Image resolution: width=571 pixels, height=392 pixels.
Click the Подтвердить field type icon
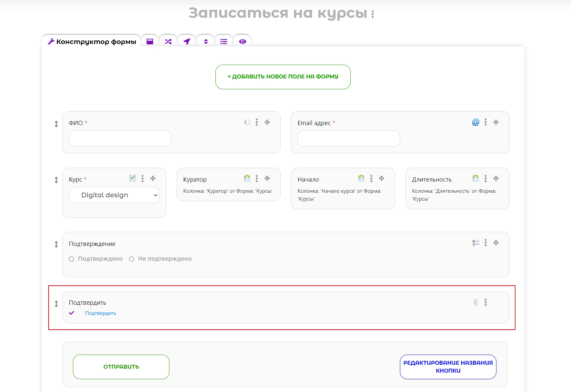tap(475, 302)
